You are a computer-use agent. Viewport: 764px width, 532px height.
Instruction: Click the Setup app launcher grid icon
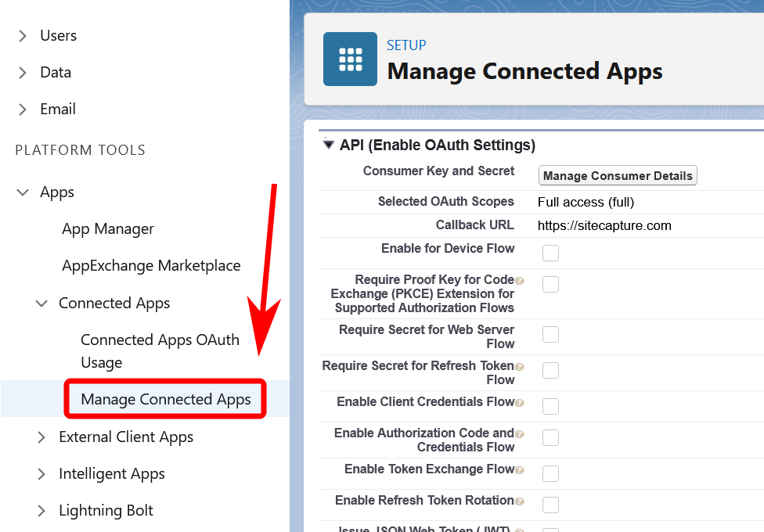[x=350, y=59]
